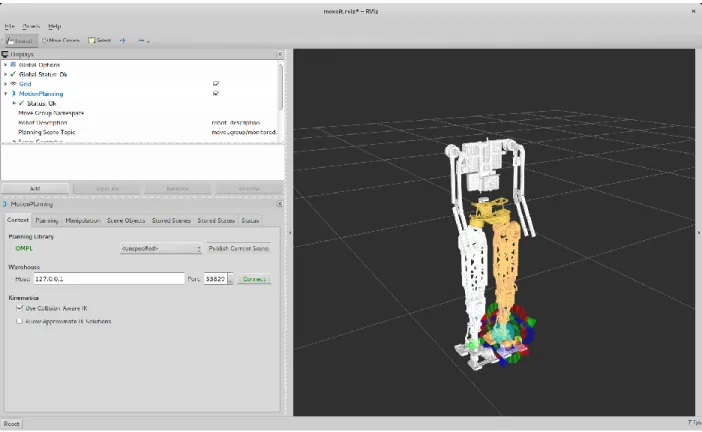Click the blue plus add-tool icon
Image resolution: width=702 pixels, height=432 pixels.
click(x=122, y=40)
